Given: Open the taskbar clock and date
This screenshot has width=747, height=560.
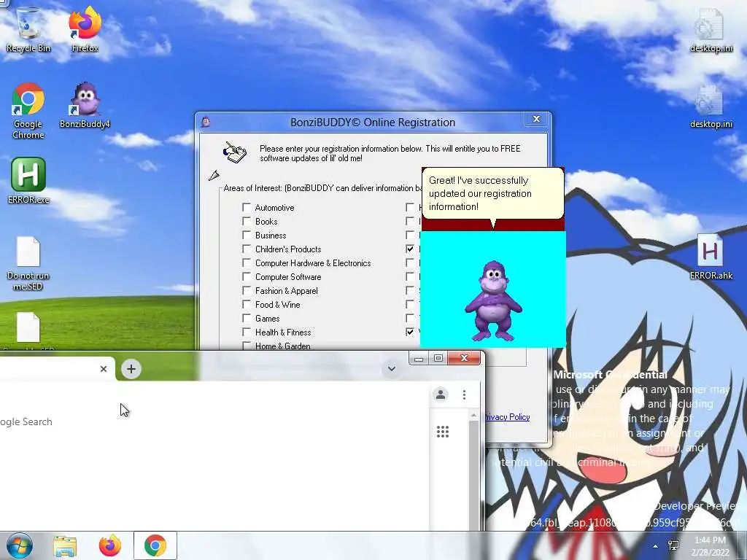Looking at the screenshot, I should click(710, 546).
